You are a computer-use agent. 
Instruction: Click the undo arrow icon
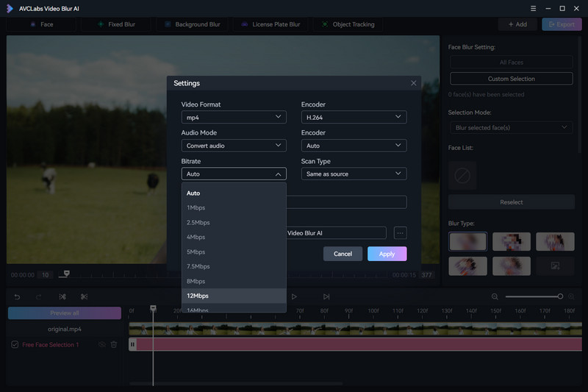tap(17, 296)
